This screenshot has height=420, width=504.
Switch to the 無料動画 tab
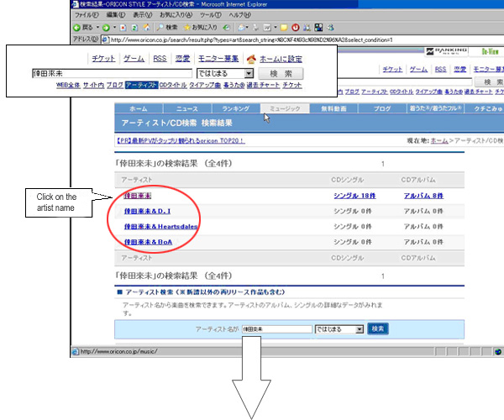click(x=334, y=108)
